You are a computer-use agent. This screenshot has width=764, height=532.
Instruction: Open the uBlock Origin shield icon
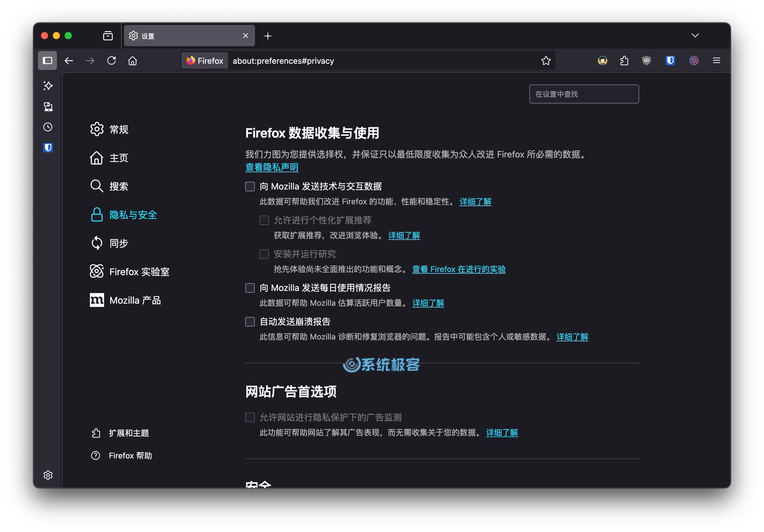click(x=646, y=60)
